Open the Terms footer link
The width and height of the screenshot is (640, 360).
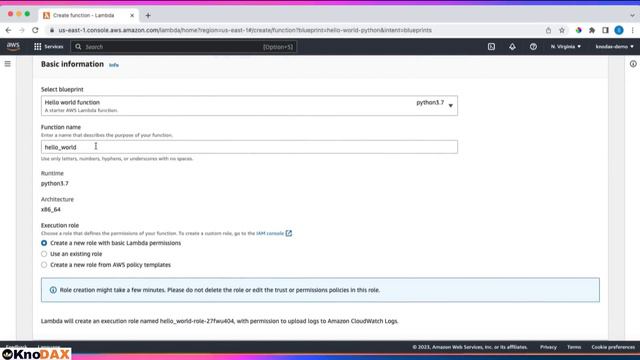(x=574, y=347)
